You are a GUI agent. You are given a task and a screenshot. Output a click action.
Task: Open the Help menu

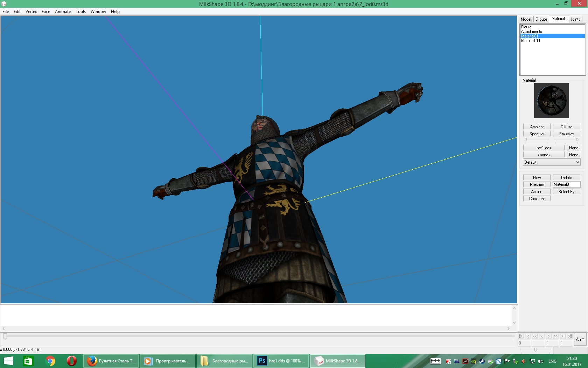(115, 12)
